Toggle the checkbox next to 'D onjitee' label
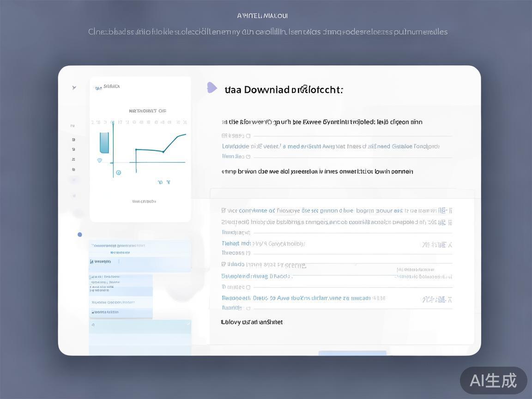Image resolution: width=532 pixels, height=399 pixels. click(x=248, y=287)
